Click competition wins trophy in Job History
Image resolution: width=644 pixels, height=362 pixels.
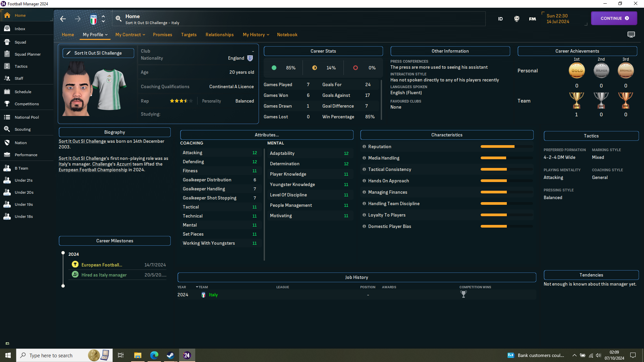(464, 294)
